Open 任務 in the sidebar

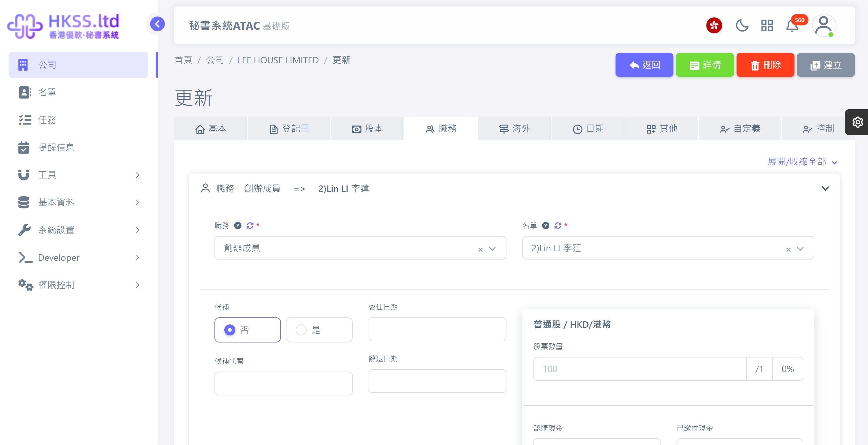click(x=78, y=120)
